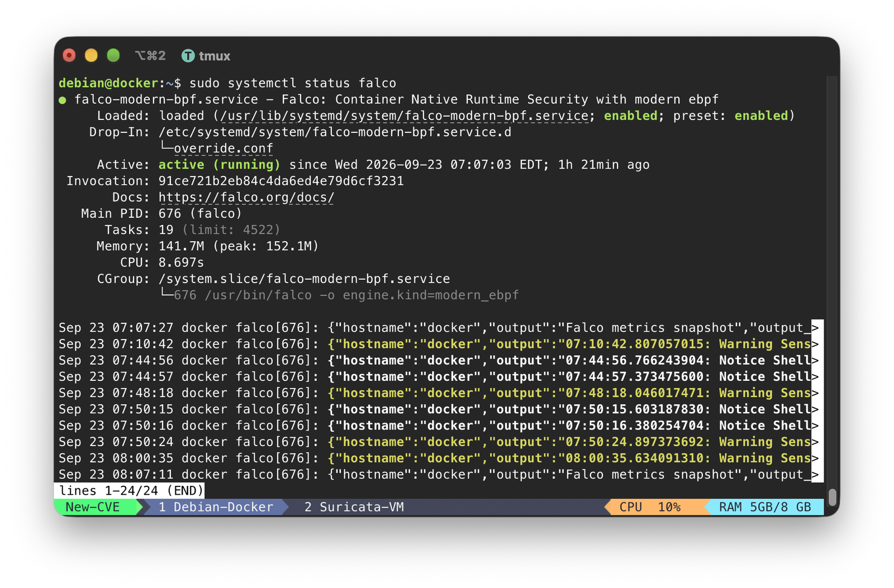Click the 'enabled' state right after the unit path

[631, 116]
